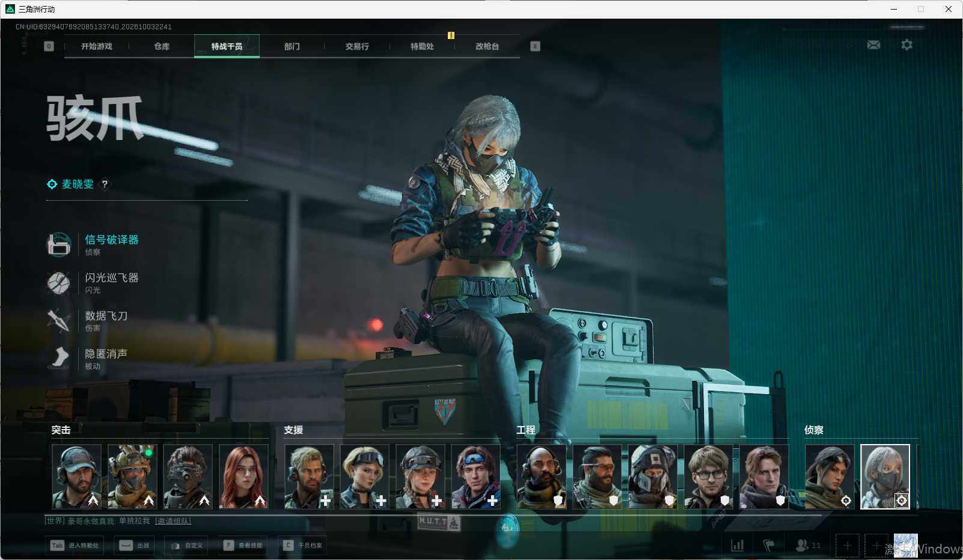Select the 突击 operator with tan helmet
Viewport: 963px width, 560px height.
point(132,476)
